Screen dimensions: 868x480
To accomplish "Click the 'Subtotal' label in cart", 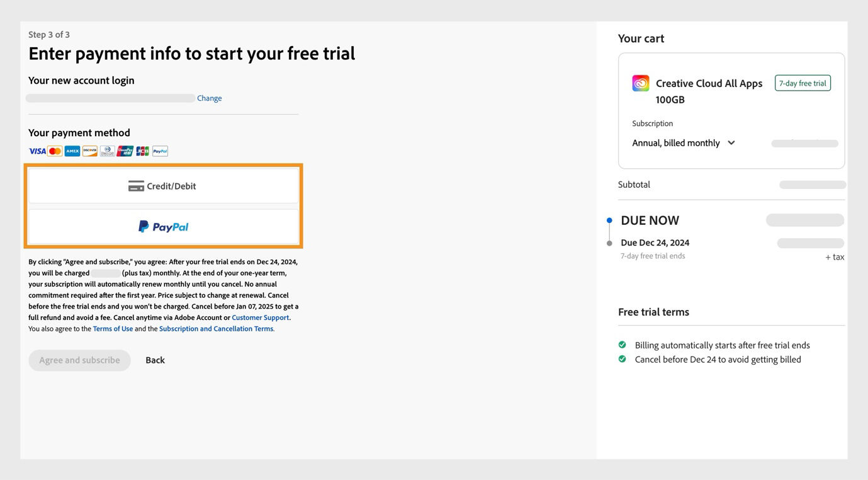I will click(x=634, y=185).
